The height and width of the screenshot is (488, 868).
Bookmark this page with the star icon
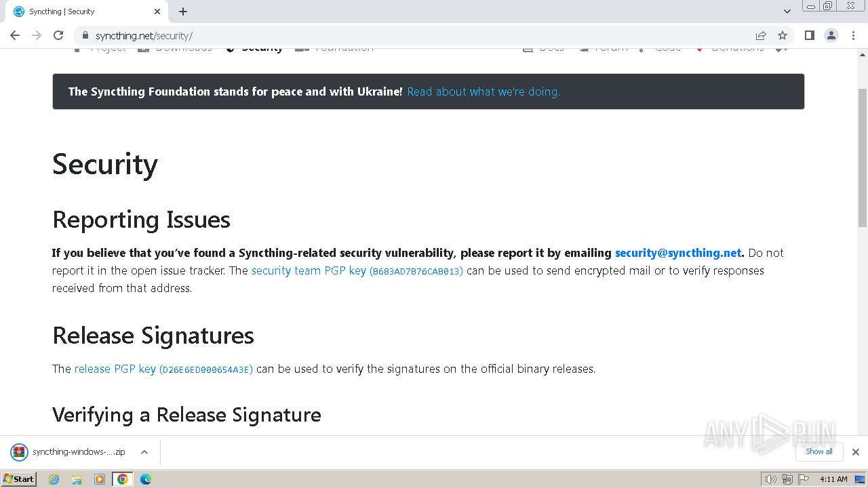click(783, 35)
